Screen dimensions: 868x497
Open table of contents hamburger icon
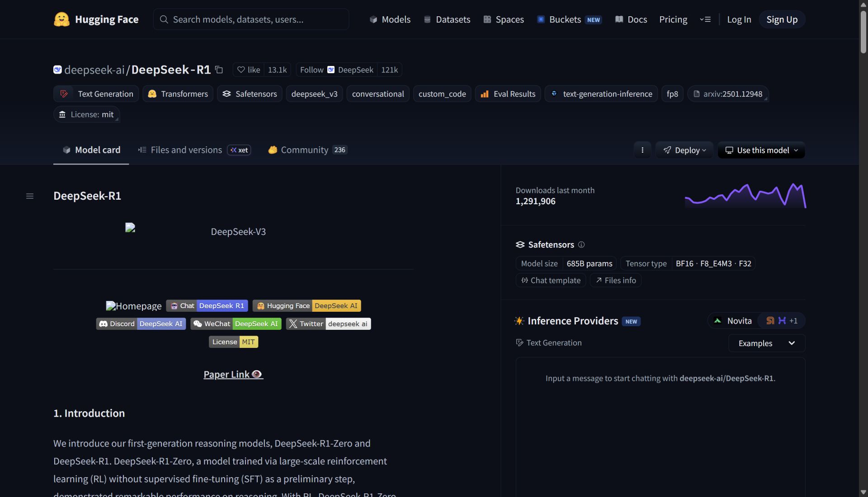(x=30, y=196)
